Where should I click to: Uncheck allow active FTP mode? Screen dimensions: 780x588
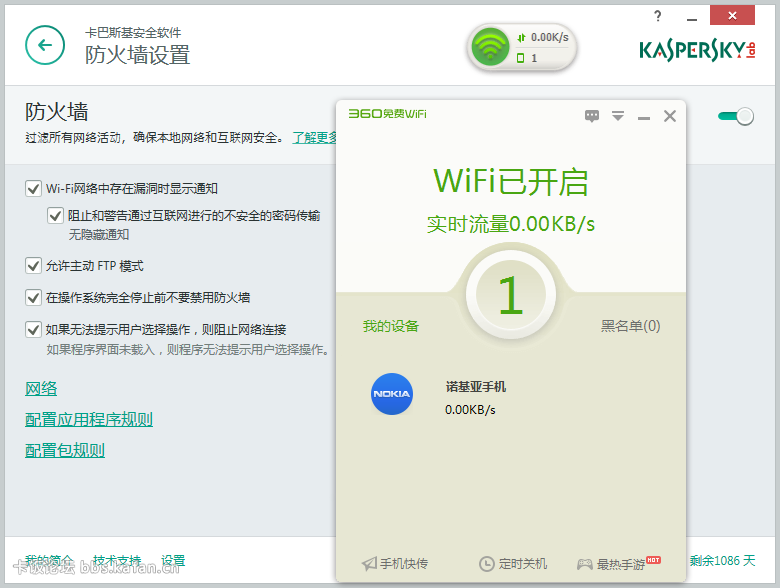(33, 266)
